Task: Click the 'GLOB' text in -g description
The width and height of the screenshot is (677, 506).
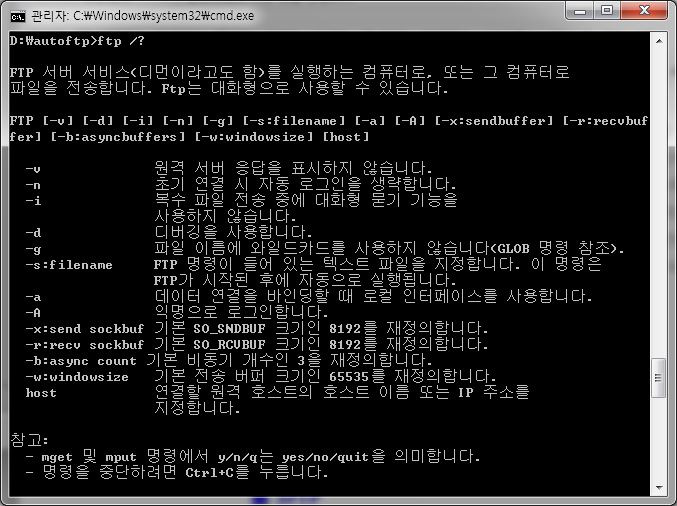Action: 514,249
